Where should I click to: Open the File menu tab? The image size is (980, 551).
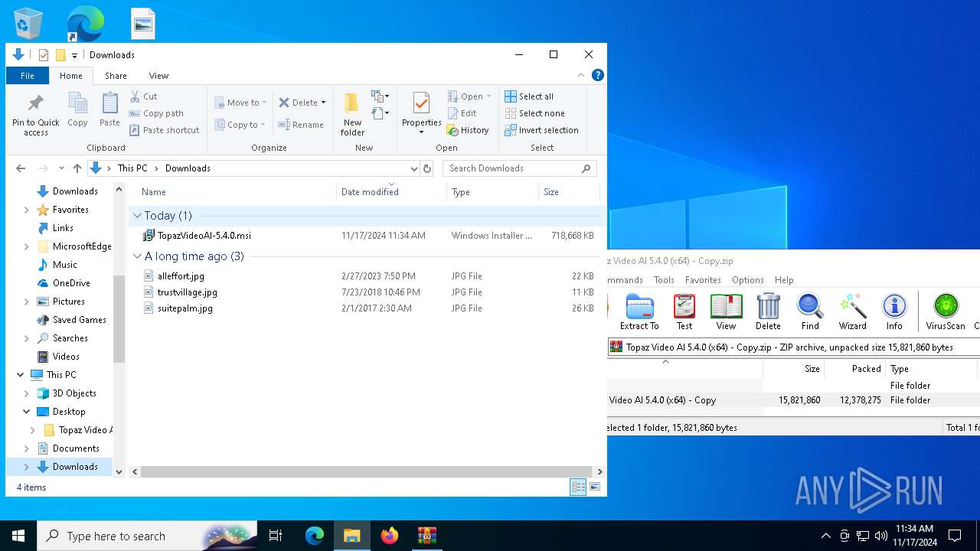(28, 76)
